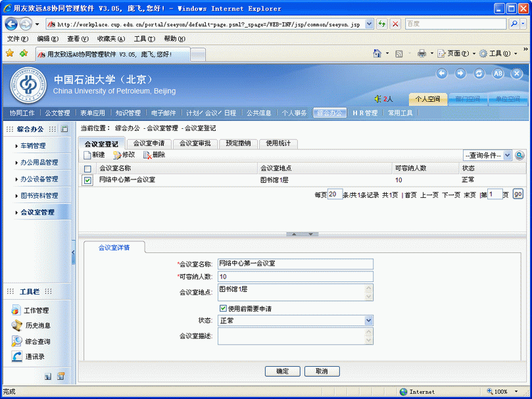Click the 会议室名称 input field

point(295,264)
